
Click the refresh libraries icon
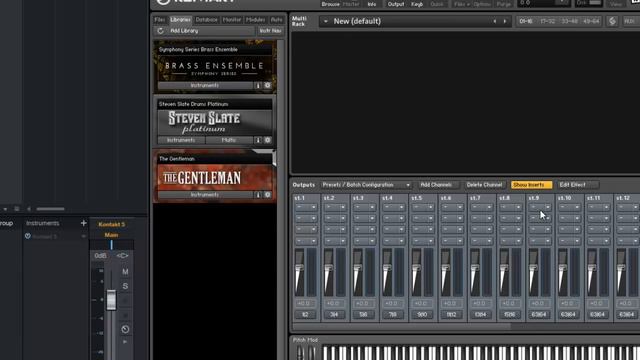click(160, 31)
